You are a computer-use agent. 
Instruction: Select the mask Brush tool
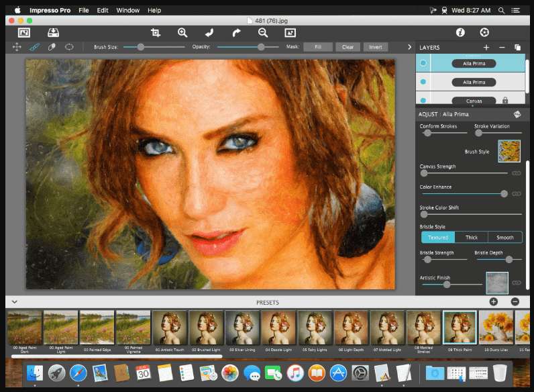pos(34,47)
